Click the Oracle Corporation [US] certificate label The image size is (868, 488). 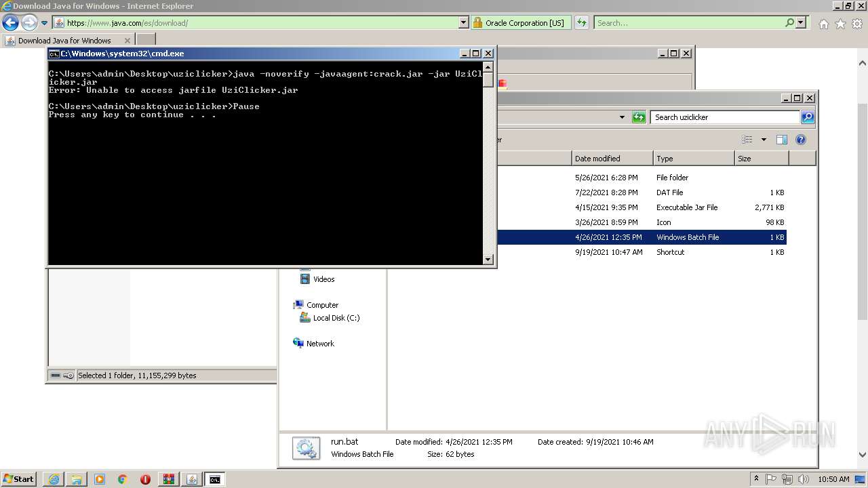[524, 23]
